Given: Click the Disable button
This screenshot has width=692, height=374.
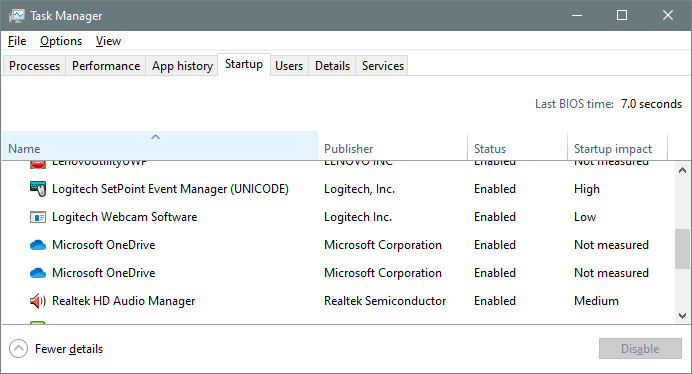Looking at the screenshot, I should [640, 349].
